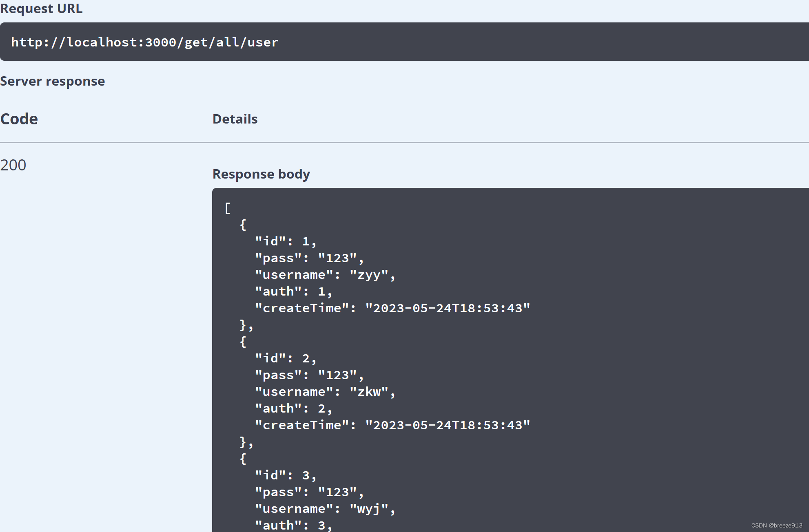The width and height of the screenshot is (809, 532).
Task: Click the Details column header
Action: click(235, 119)
